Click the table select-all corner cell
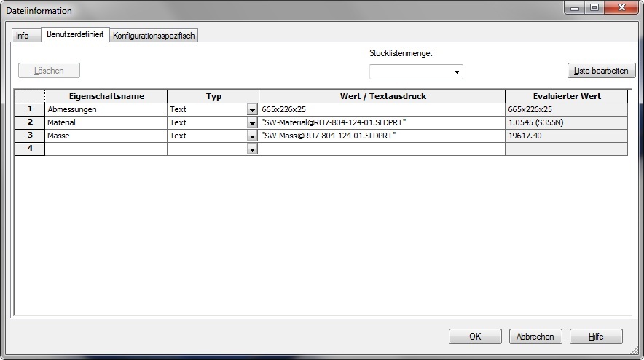This screenshot has height=360, width=644. pos(30,97)
